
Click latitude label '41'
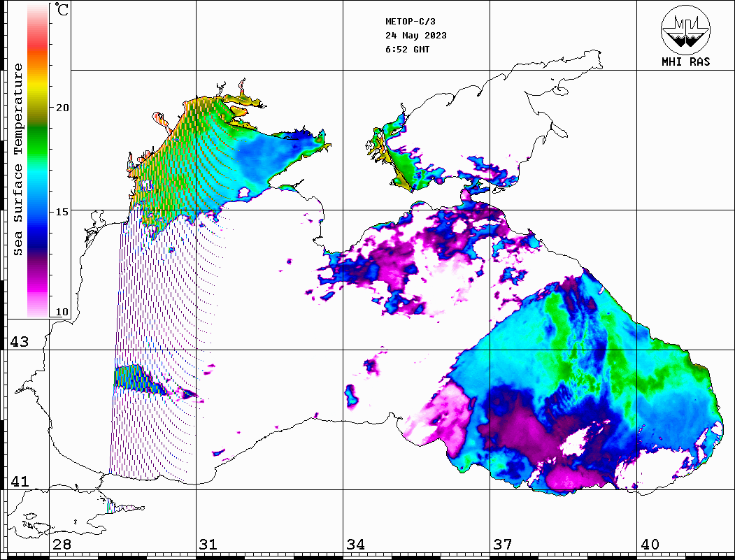pos(19,482)
